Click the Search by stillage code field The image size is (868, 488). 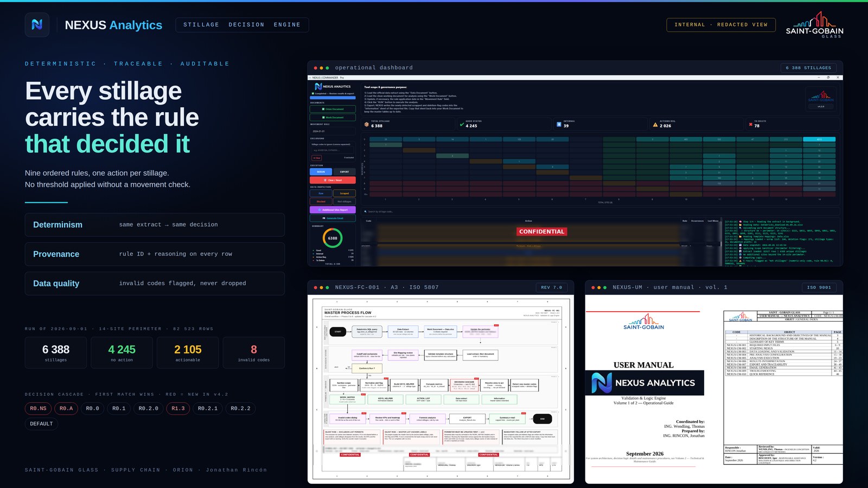point(601,211)
